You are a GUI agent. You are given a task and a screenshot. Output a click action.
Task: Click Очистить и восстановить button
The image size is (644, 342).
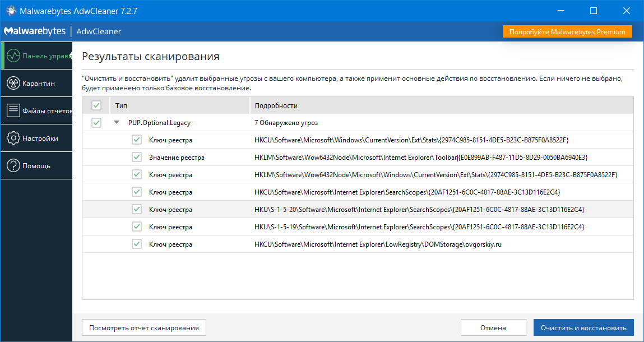pyautogui.click(x=583, y=327)
